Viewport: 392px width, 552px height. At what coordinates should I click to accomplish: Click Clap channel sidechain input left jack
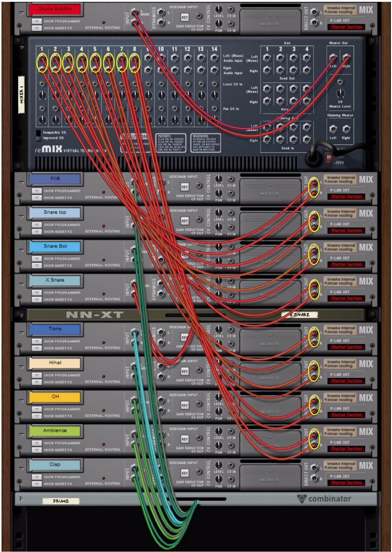click(x=161, y=468)
